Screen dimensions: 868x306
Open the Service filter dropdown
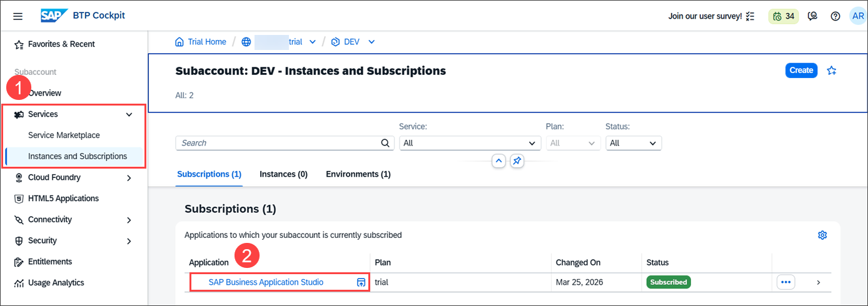470,143
